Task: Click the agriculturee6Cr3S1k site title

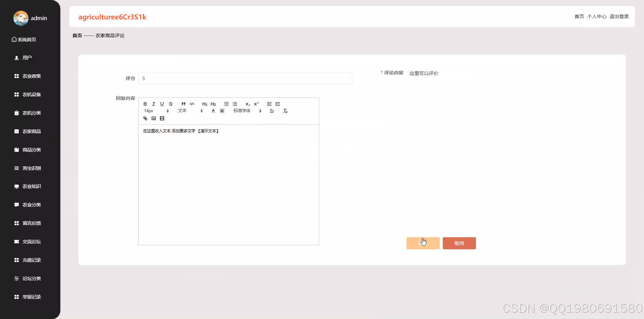Action: [112, 17]
